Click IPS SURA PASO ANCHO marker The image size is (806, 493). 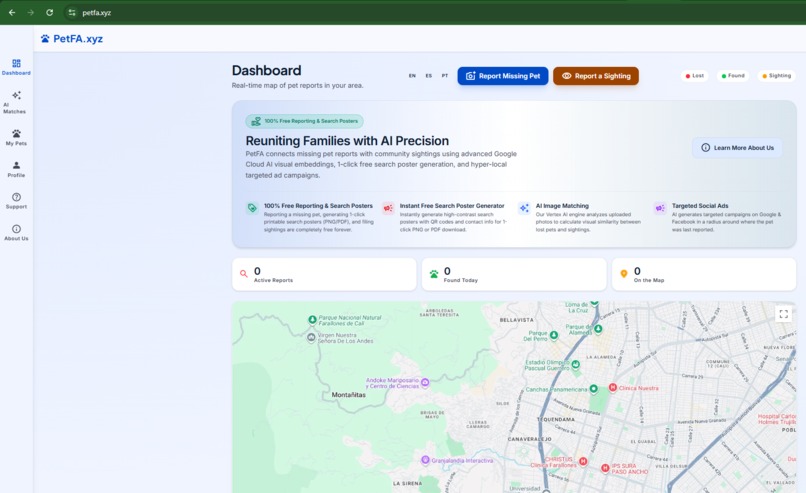[x=606, y=468]
